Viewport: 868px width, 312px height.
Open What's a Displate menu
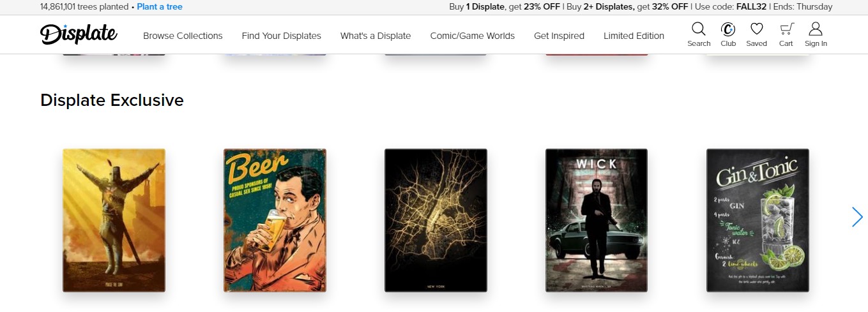coord(376,36)
